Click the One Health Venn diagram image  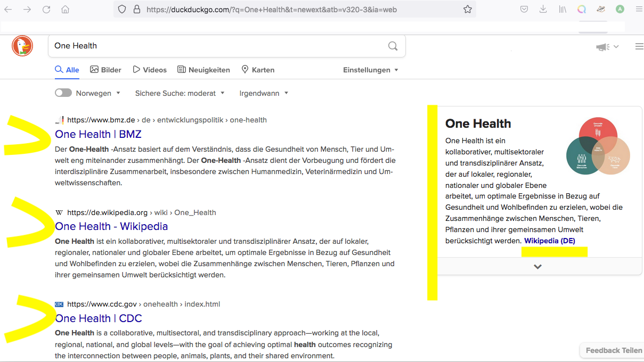tap(598, 146)
